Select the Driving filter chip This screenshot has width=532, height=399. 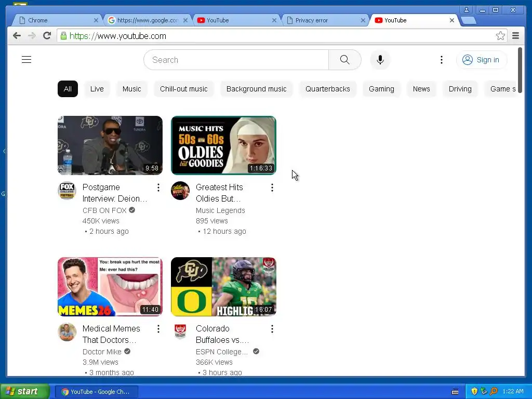pos(460,89)
